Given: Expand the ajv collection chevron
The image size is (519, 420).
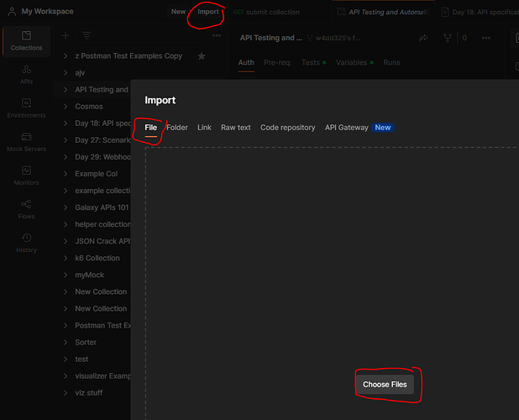Looking at the screenshot, I should [x=66, y=73].
